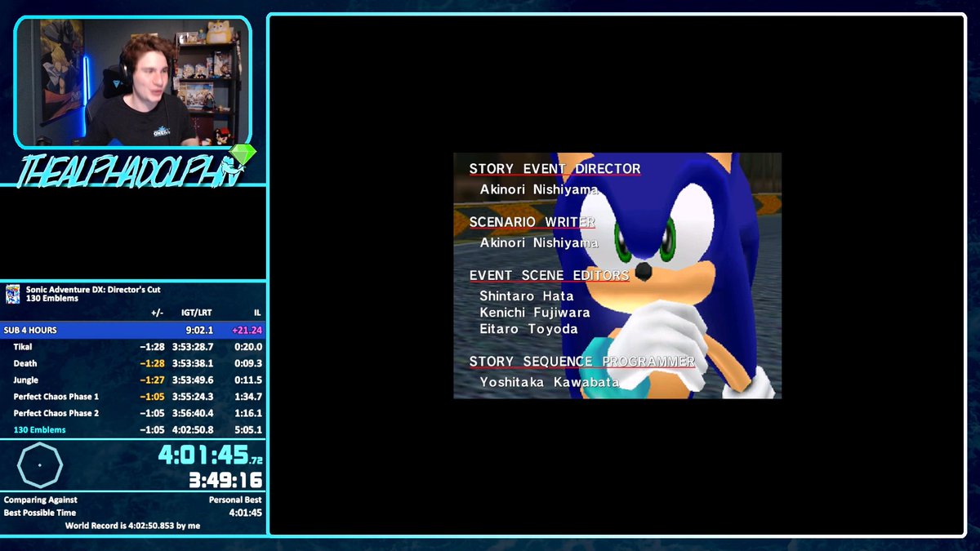This screenshot has height=551, width=980.
Task: Click the name Kenichi Fujiwara
Action: point(535,313)
